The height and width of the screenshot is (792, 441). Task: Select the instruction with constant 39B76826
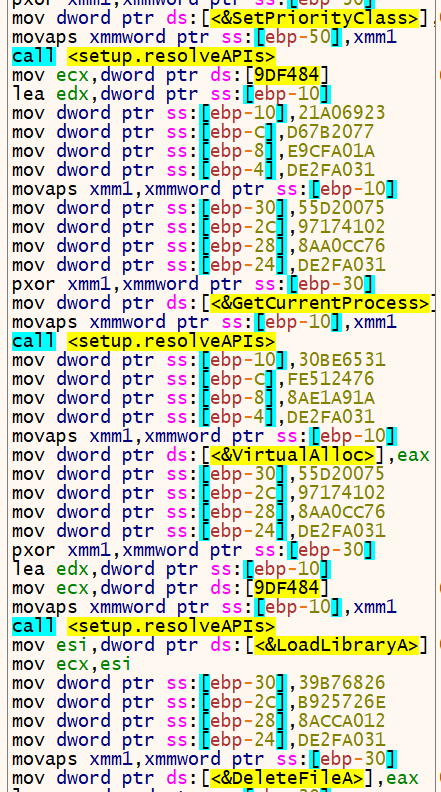199,683
